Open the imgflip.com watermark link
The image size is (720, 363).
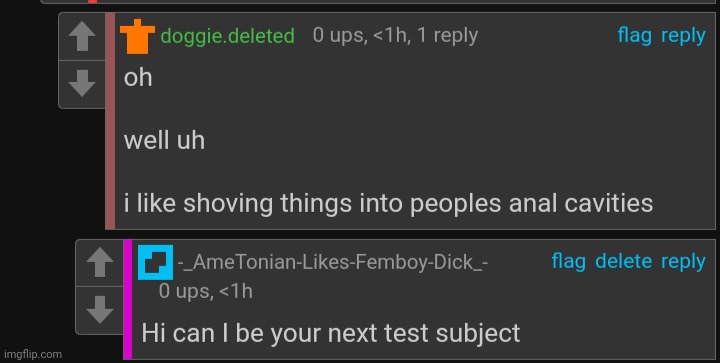[33, 354]
